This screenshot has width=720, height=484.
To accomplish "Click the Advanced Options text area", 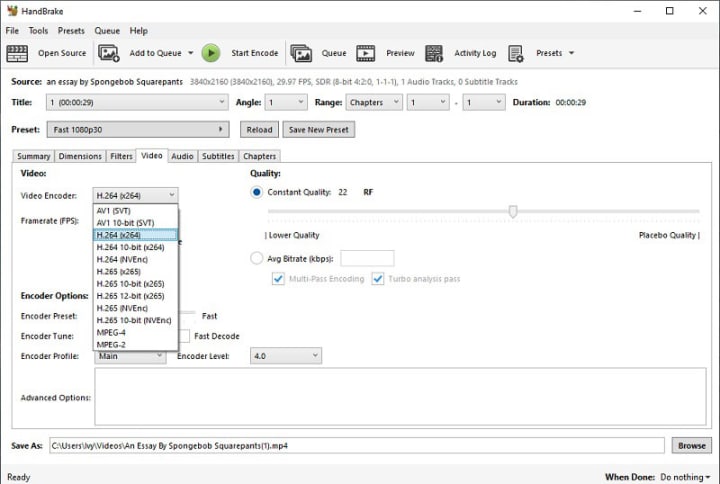I will [x=400, y=397].
